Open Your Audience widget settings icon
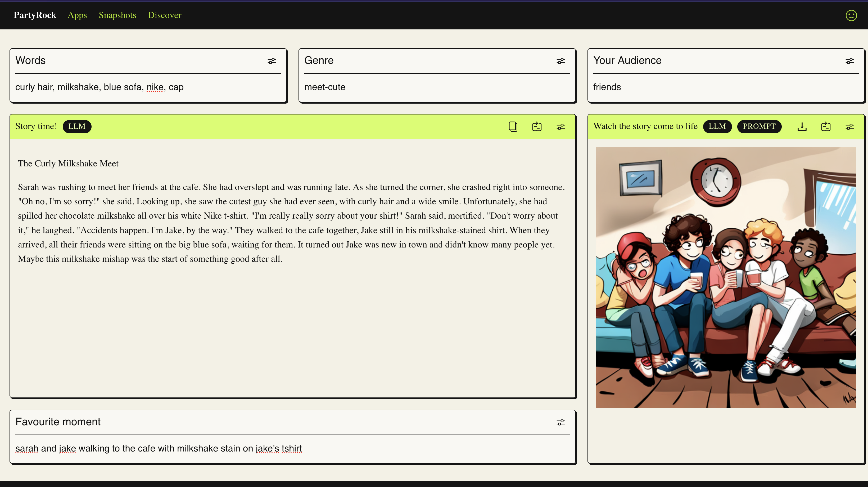This screenshot has height=487, width=868. pos(849,61)
